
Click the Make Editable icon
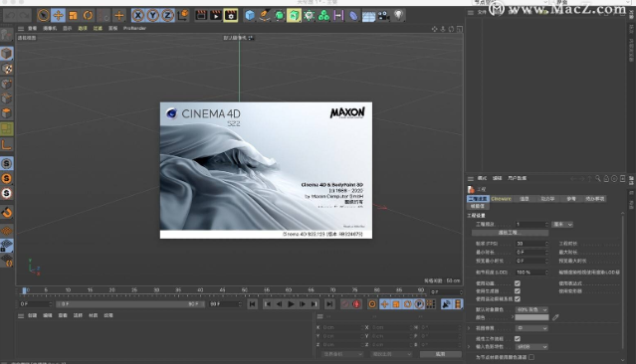pyautogui.click(x=7, y=35)
